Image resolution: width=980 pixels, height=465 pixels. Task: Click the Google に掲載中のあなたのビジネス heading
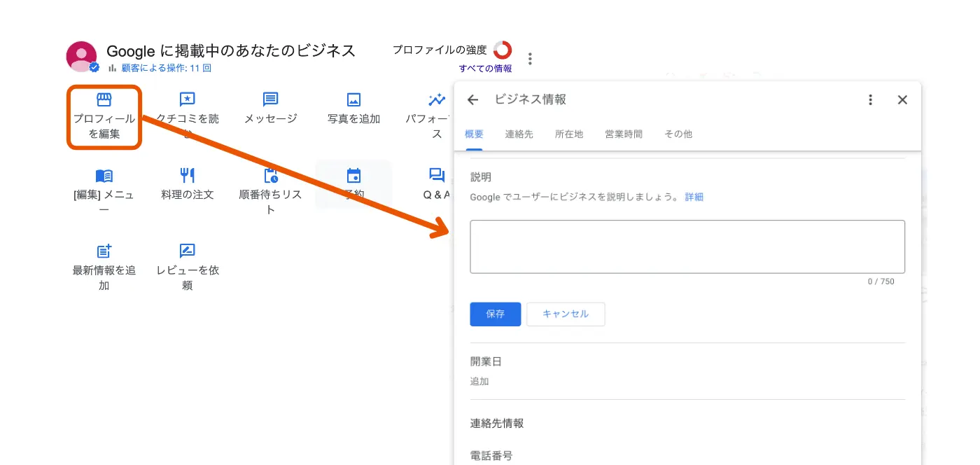pyautogui.click(x=231, y=50)
